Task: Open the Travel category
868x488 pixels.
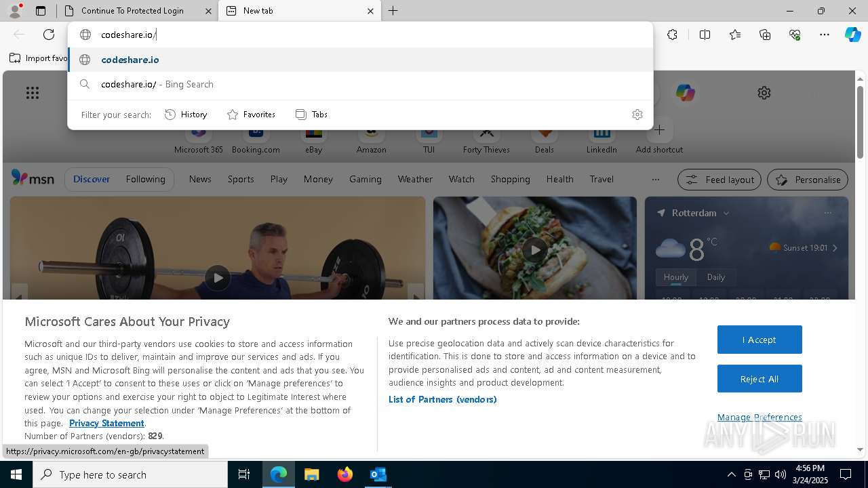Action: coord(601,179)
